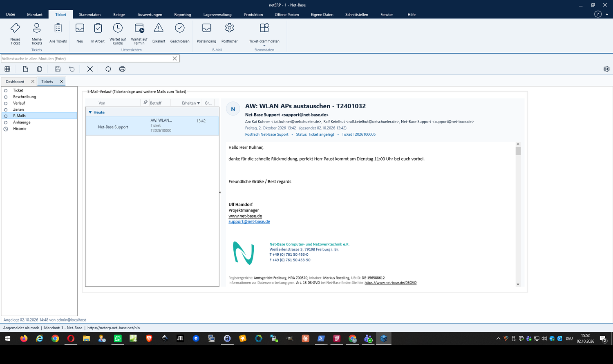This screenshot has width=613, height=364.
Task: Open the Belege ribbon tab
Action: coord(119,15)
